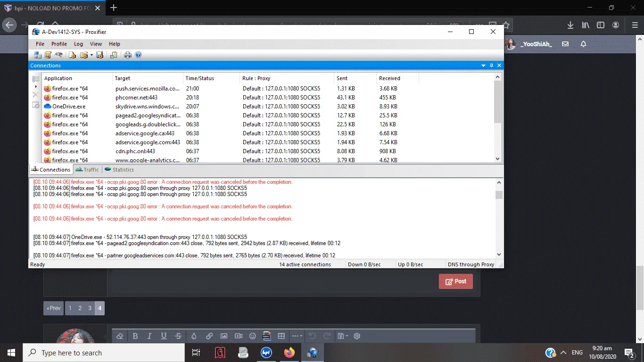This screenshot has width=644, height=362.
Task: Select the adservice.google.com:443 connection row
Action: tap(268, 142)
